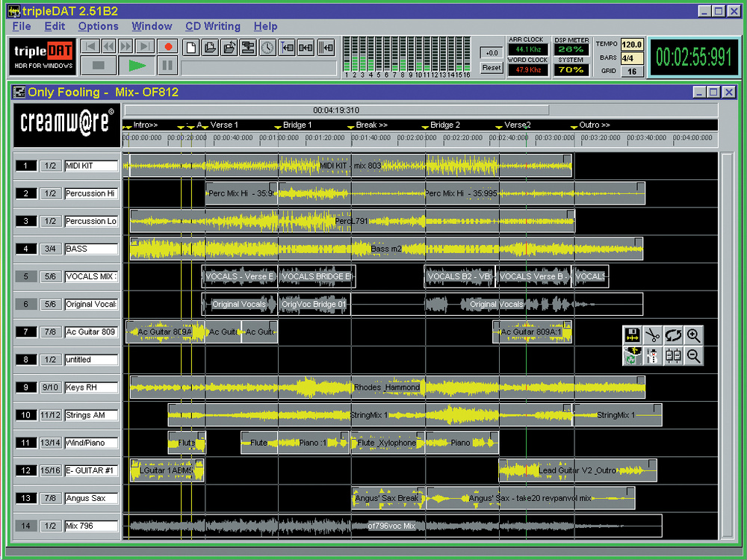Click the zoom out magnifier icon
Screen dimensions: 747x560
click(x=694, y=356)
